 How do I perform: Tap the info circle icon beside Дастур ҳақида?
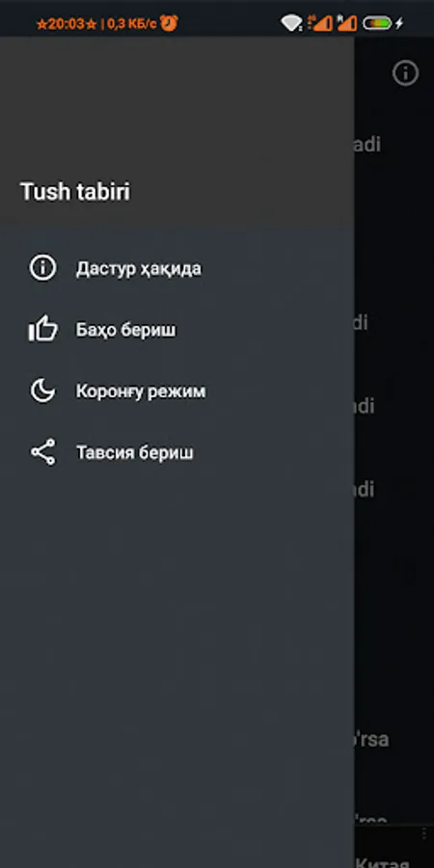[x=43, y=268]
